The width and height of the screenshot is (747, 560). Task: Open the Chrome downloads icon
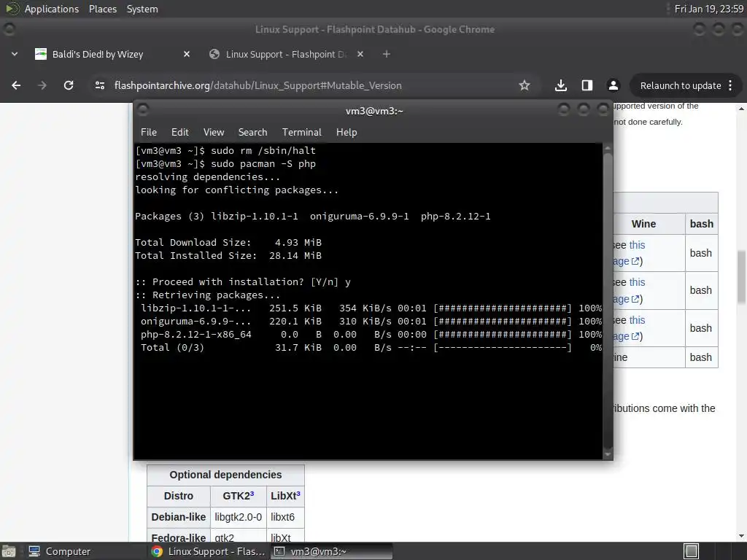[561, 85]
